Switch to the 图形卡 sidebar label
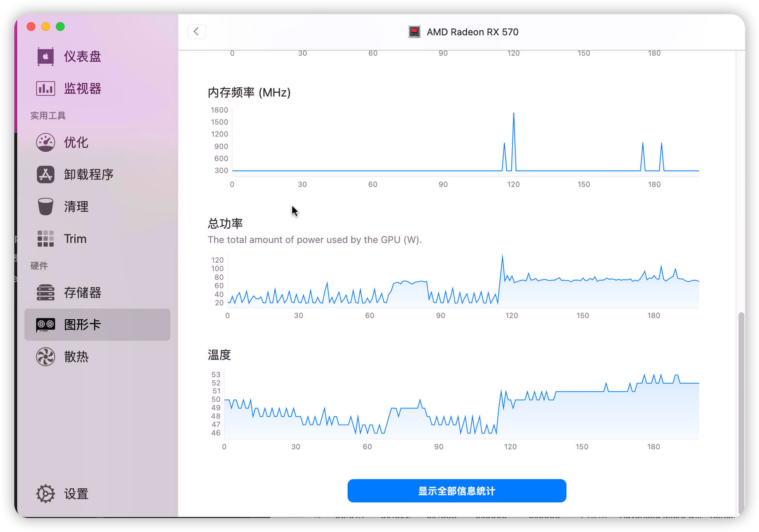Viewport: 759px width, 532px height. click(82, 325)
